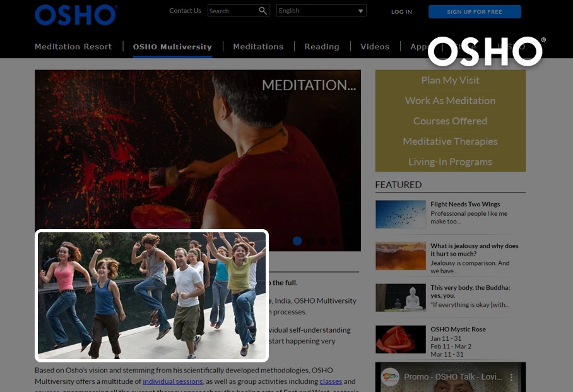Click the birds-in-flight thumbnail for Flight Needs Two Wings
Screen dimensions: 573x392
400,214
